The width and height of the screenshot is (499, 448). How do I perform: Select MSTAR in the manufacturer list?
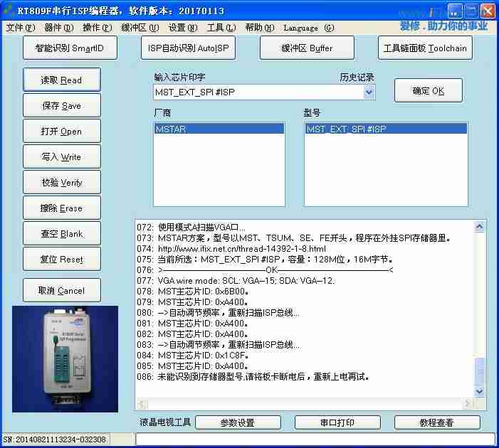(x=219, y=129)
